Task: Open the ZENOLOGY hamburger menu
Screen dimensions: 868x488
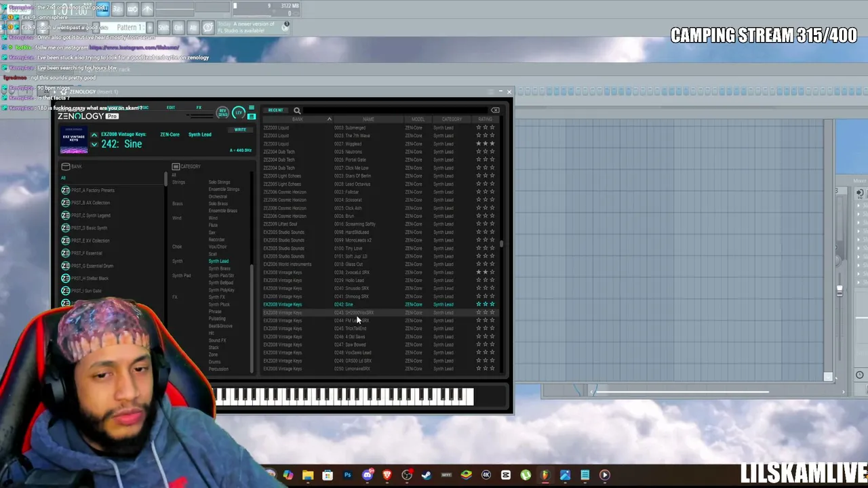Action: pos(252,108)
